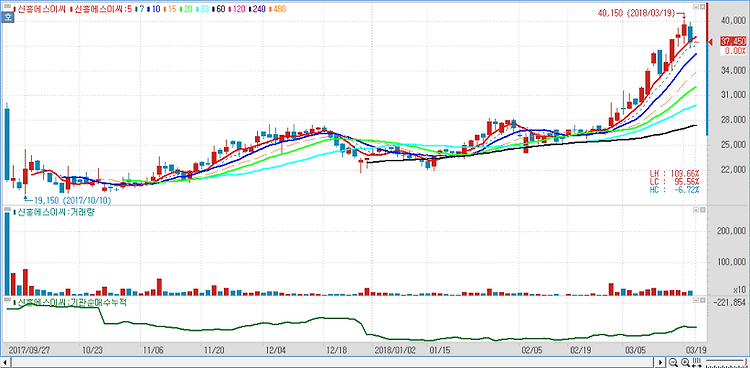Minimize the volume (거래량) pane

pyautogui.click(x=696, y=211)
